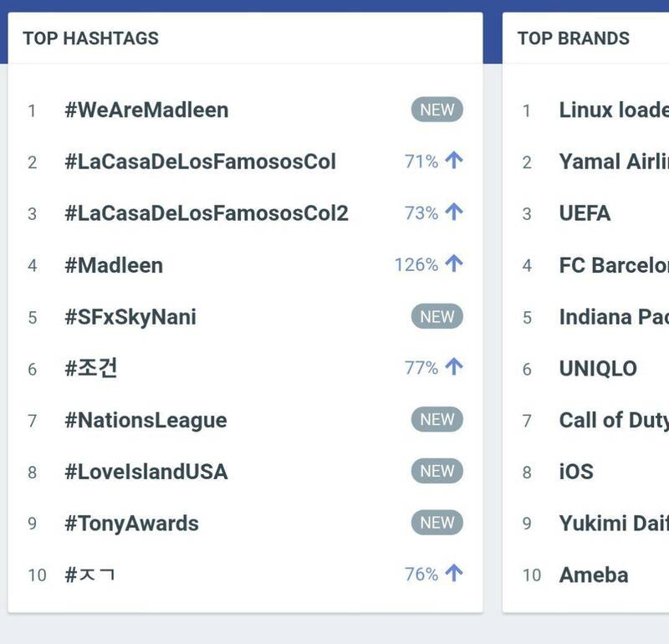Image resolution: width=669 pixels, height=644 pixels.
Task: Click the up arrow next to #조건
Action: [x=454, y=367]
